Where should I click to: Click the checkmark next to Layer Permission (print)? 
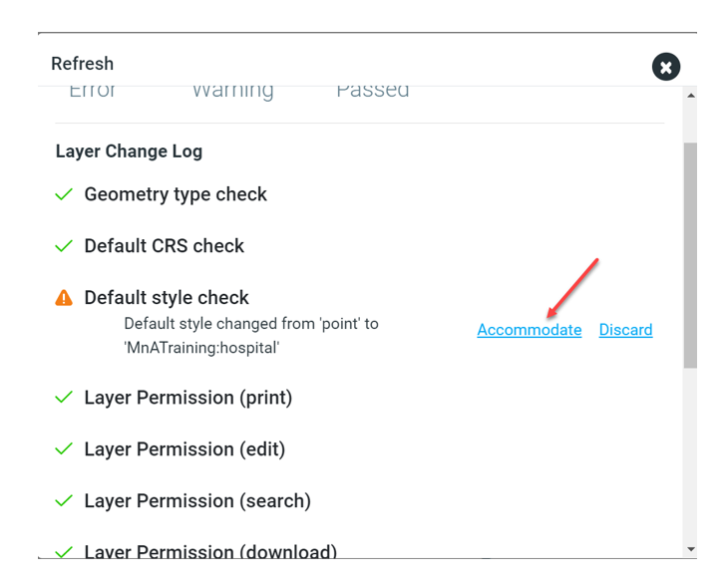pos(64,398)
